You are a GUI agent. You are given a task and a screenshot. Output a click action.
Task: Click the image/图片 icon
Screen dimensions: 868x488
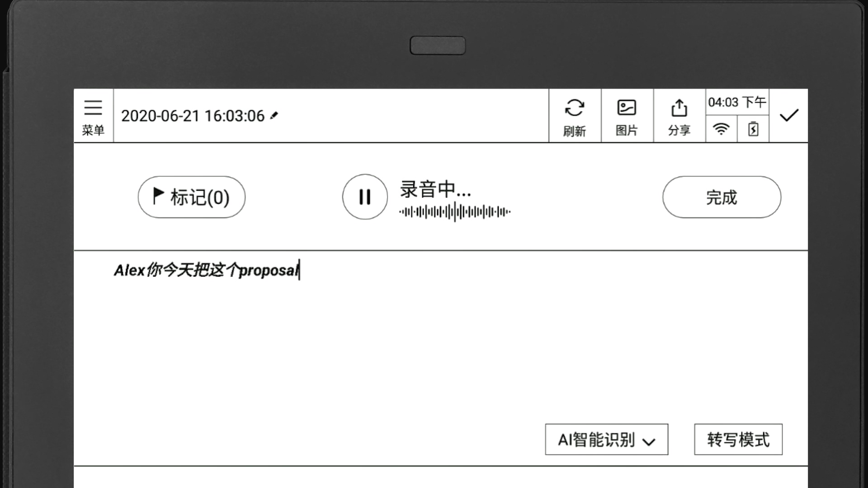coord(627,115)
